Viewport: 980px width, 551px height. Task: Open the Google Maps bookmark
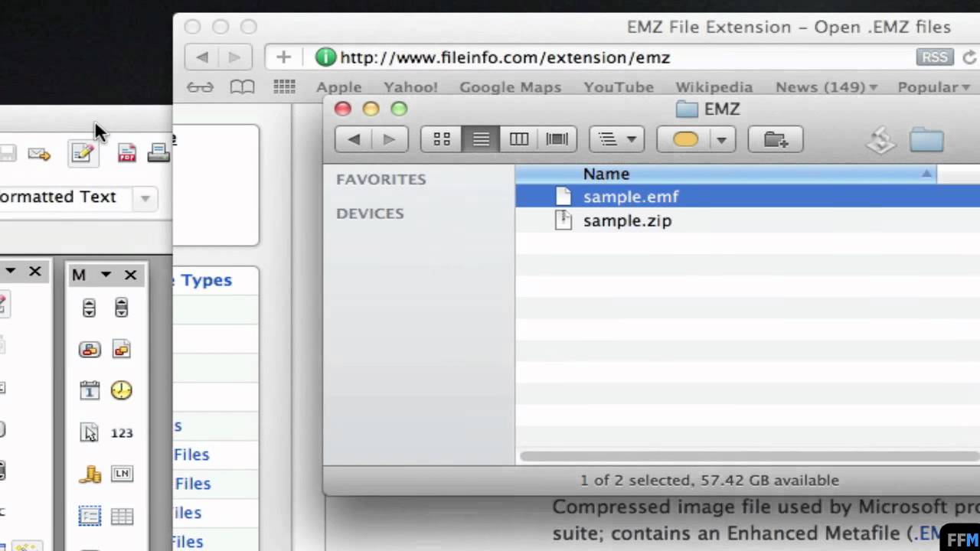tap(510, 87)
